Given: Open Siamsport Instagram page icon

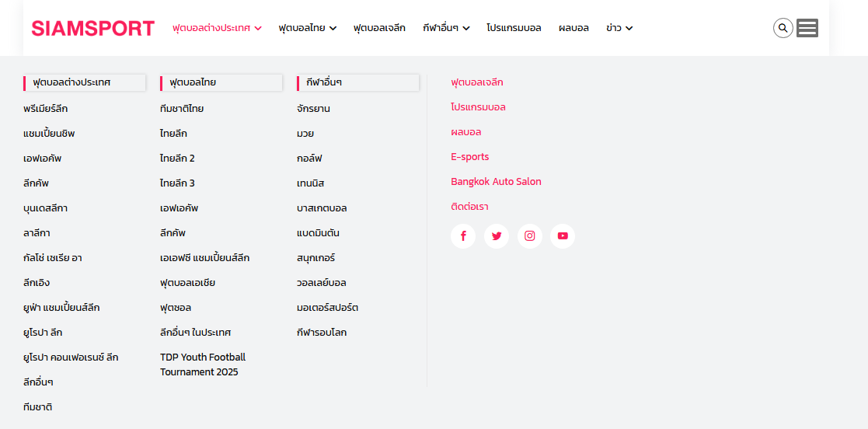Looking at the screenshot, I should click(529, 236).
